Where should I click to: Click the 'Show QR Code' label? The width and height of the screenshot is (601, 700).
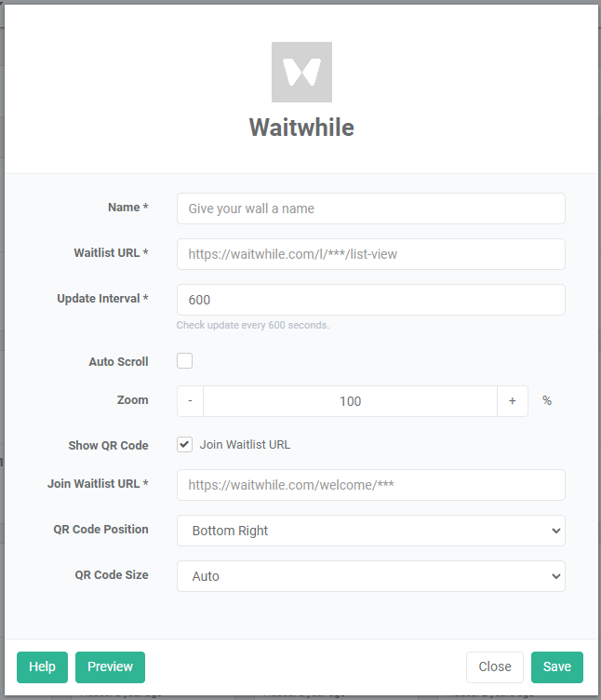[108, 446]
